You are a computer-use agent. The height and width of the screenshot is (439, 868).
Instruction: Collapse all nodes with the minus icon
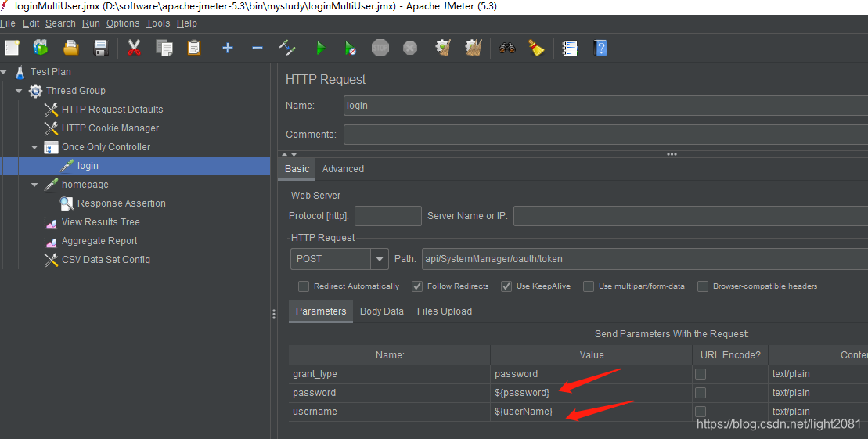257,48
